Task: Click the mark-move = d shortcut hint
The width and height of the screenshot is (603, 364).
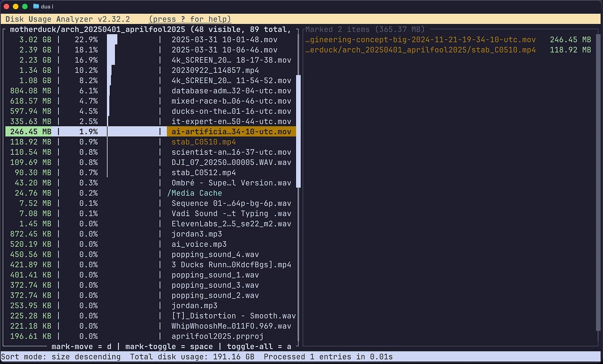Action: [x=82, y=347]
